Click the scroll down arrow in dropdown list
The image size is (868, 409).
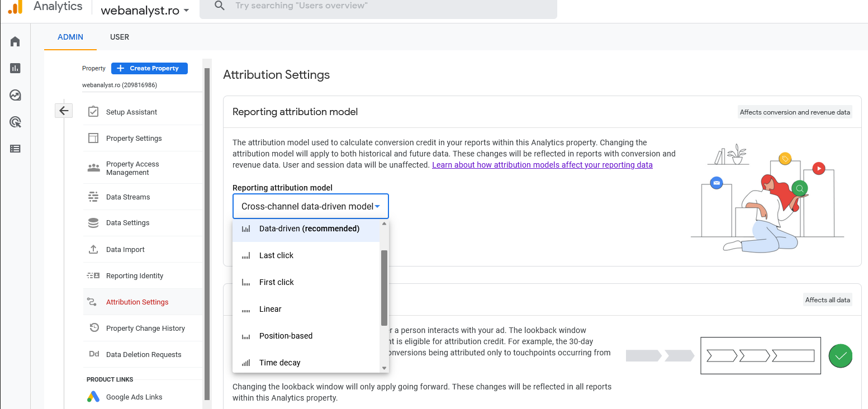pos(384,368)
